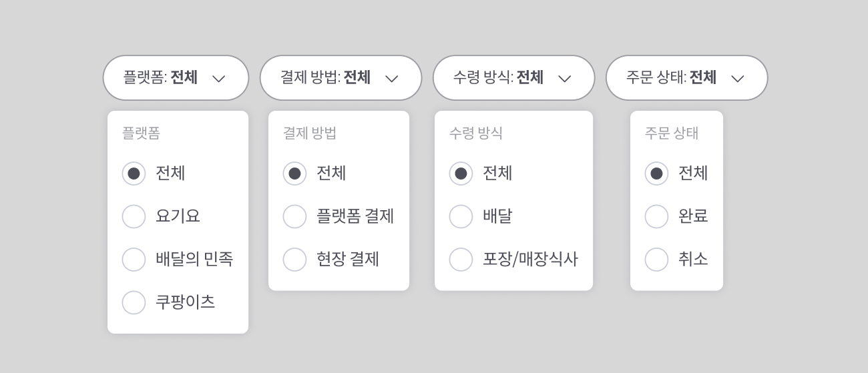Select 완료 order status radio
Image resolution: width=868 pixels, height=373 pixels.
point(656,216)
